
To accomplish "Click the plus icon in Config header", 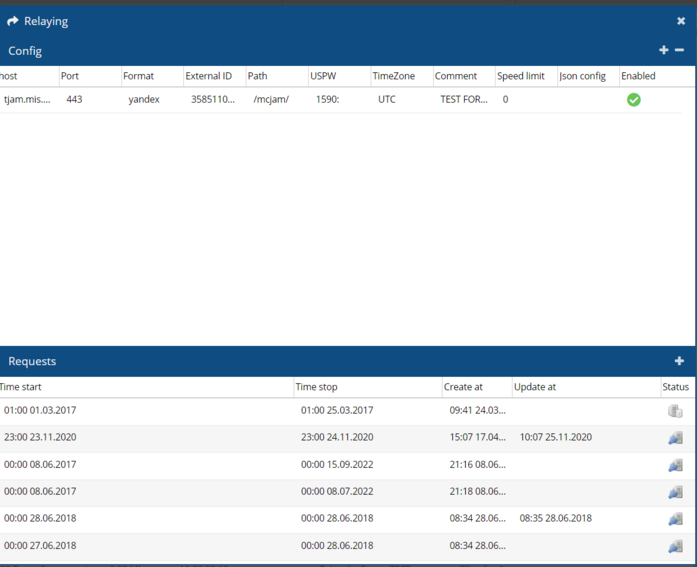I will tap(663, 50).
